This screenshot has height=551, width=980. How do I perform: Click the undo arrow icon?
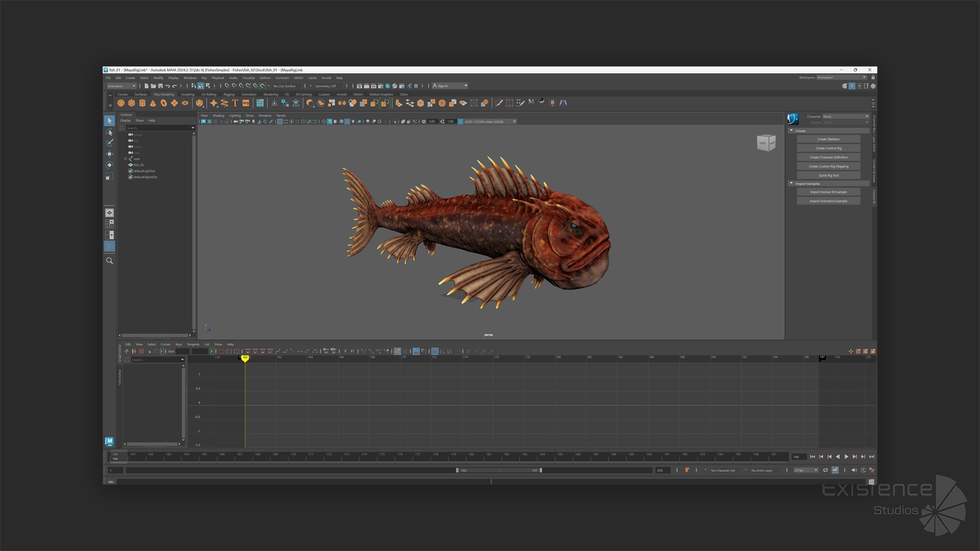pyautogui.click(x=167, y=86)
